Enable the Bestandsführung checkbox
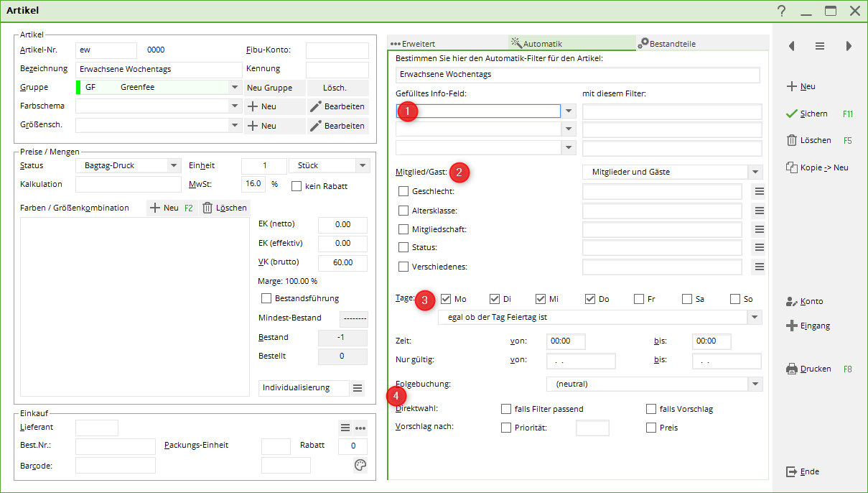868x493 pixels. tap(266, 298)
